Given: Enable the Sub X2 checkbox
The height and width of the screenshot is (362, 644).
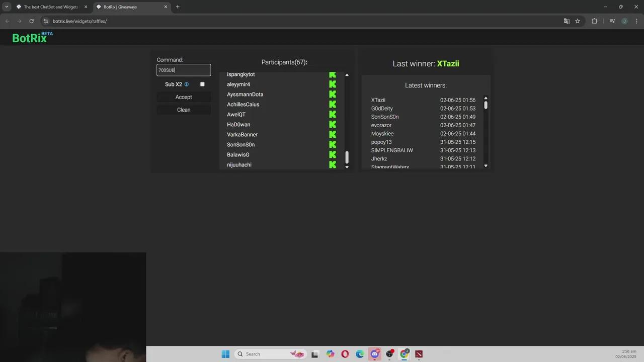Looking at the screenshot, I should [x=202, y=84].
